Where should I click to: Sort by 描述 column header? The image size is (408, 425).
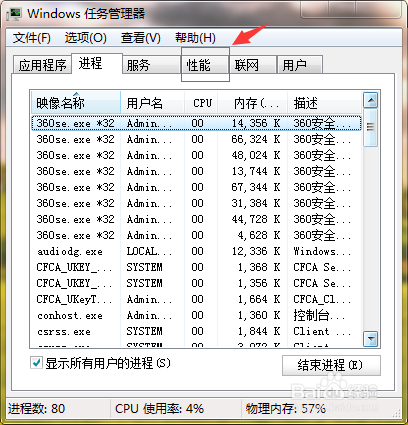[x=324, y=103]
